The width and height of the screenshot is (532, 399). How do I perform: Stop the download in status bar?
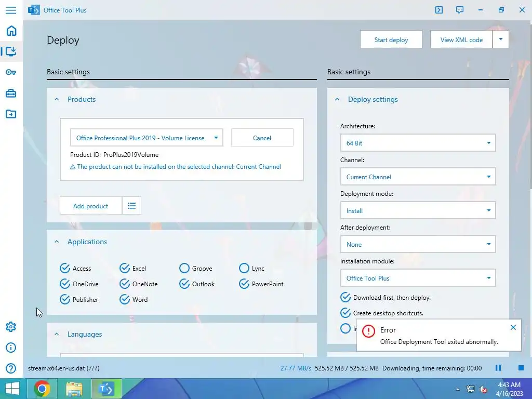521,368
